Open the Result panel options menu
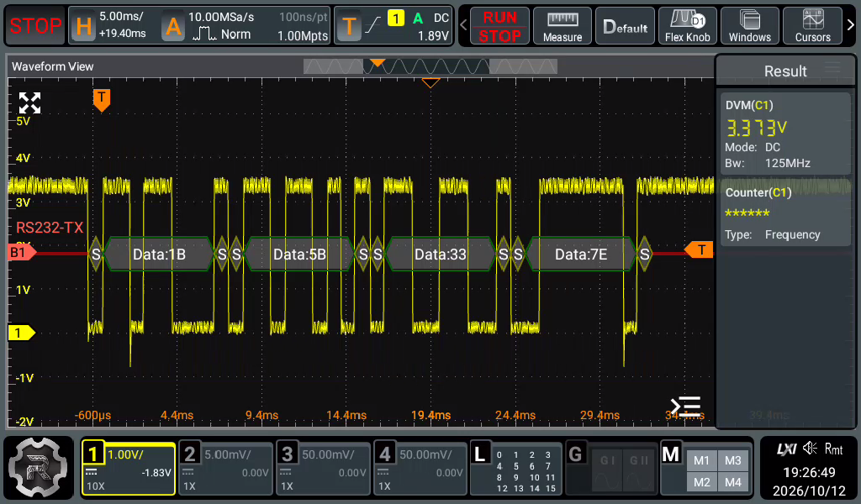The height and width of the screenshot is (504, 861). [x=832, y=68]
